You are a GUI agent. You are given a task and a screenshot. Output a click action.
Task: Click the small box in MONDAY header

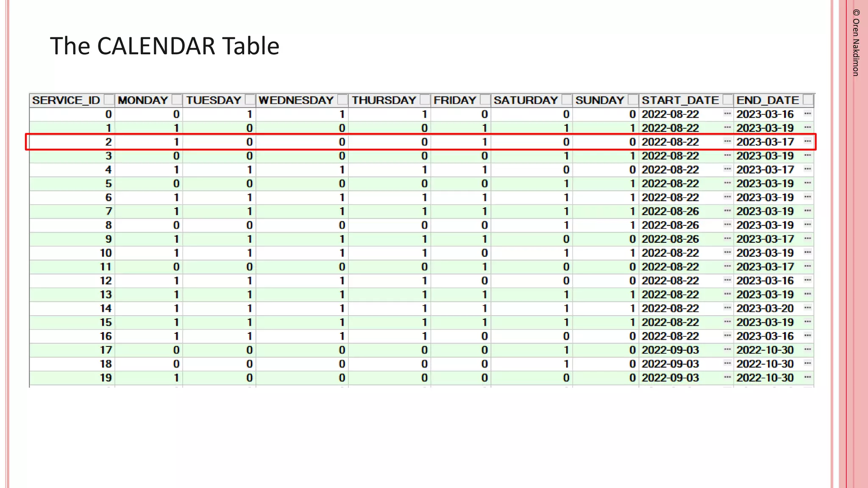(177, 100)
